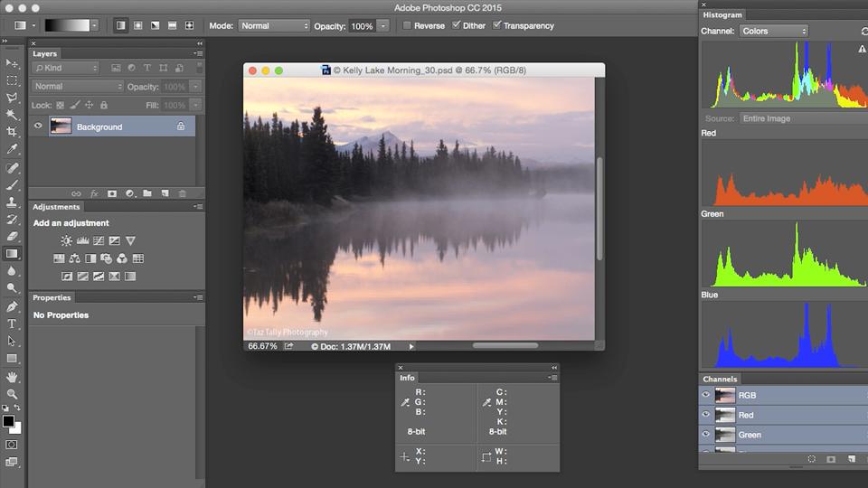
Task: Switch to the Layers tab
Action: 45,53
